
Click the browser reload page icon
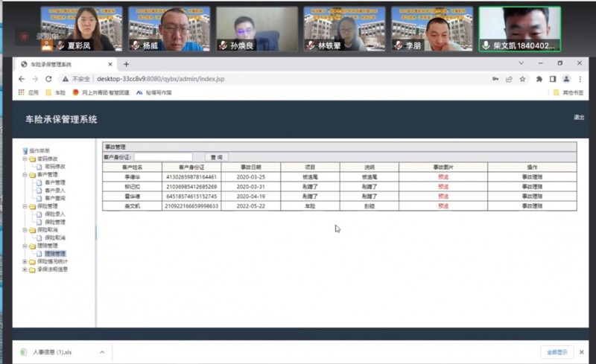click(x=48, y=79)
